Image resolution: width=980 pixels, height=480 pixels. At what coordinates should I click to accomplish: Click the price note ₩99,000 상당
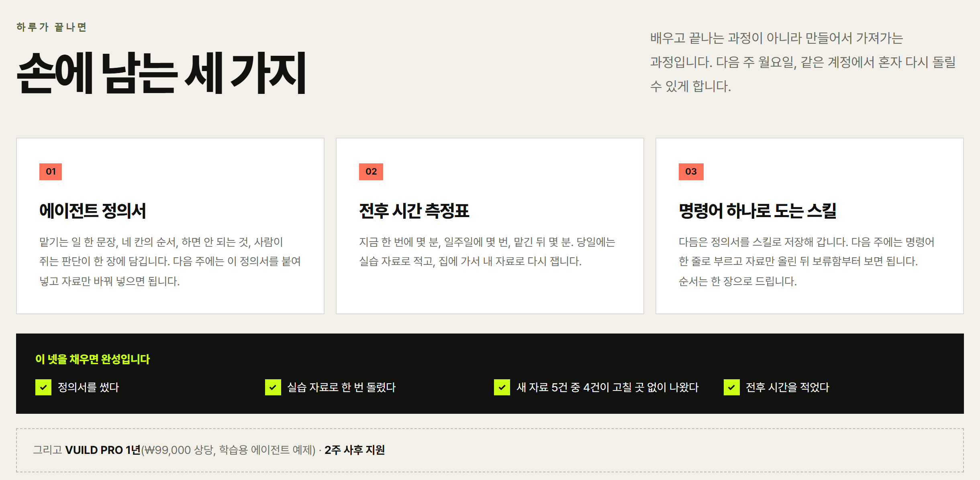click(x=179, y=450)
